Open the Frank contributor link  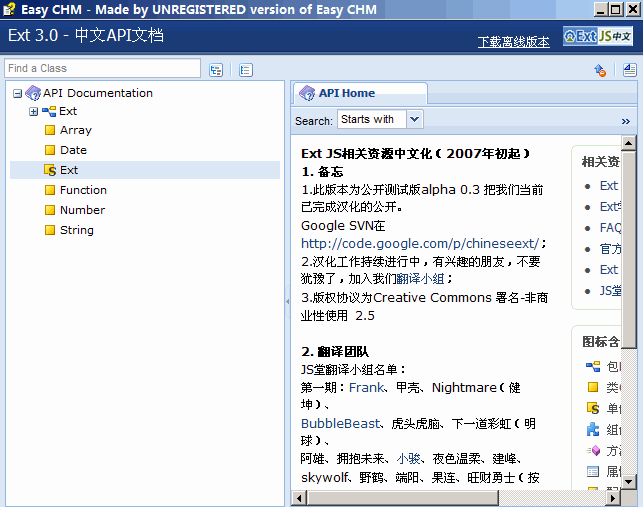367,388
